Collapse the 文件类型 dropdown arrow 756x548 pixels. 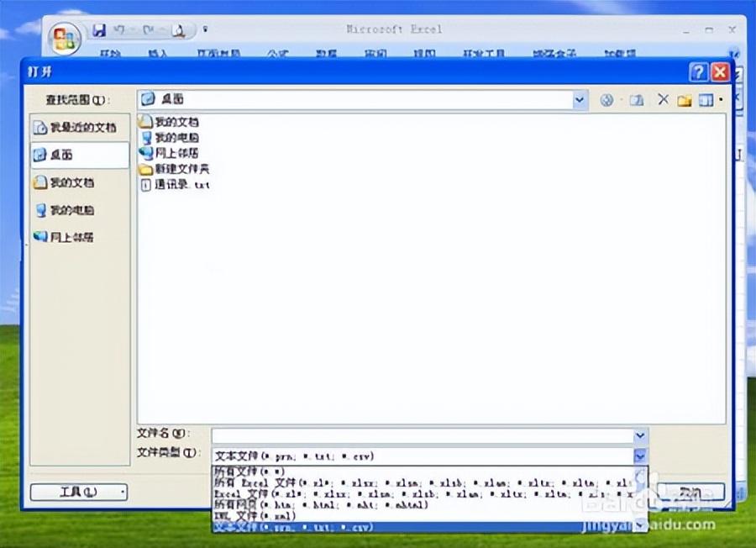(x=640, y=456)
